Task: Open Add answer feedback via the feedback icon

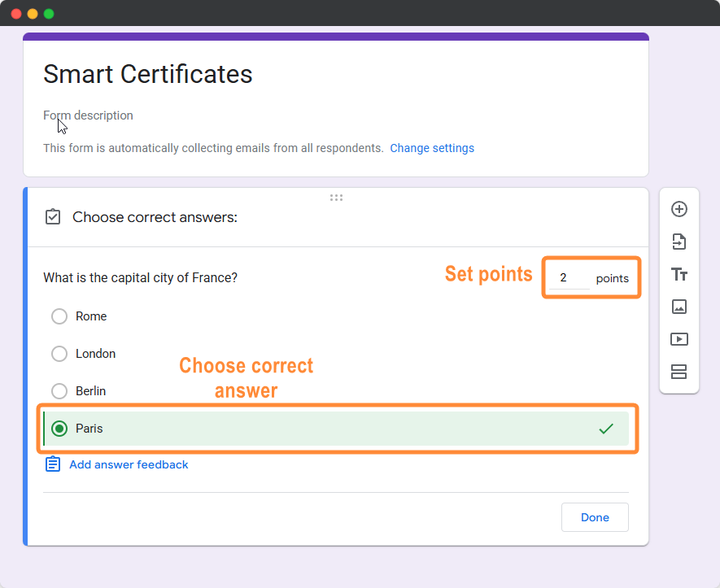Action: [x=52, y=464]
